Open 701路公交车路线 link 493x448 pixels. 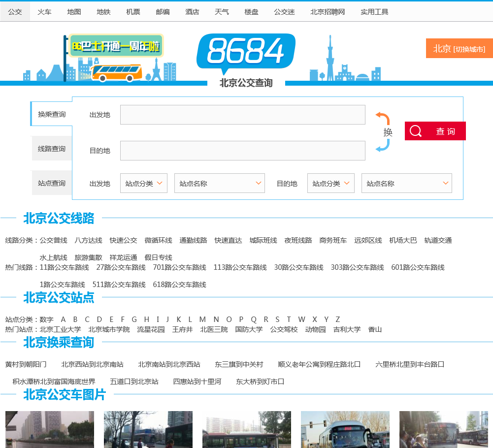180,267
